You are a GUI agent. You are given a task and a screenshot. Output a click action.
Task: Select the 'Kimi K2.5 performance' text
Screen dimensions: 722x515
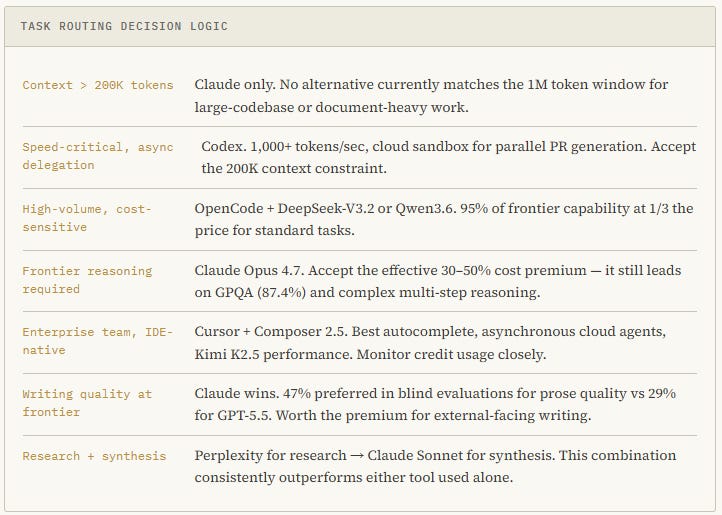pyautogui.click(x=274, y=354)
